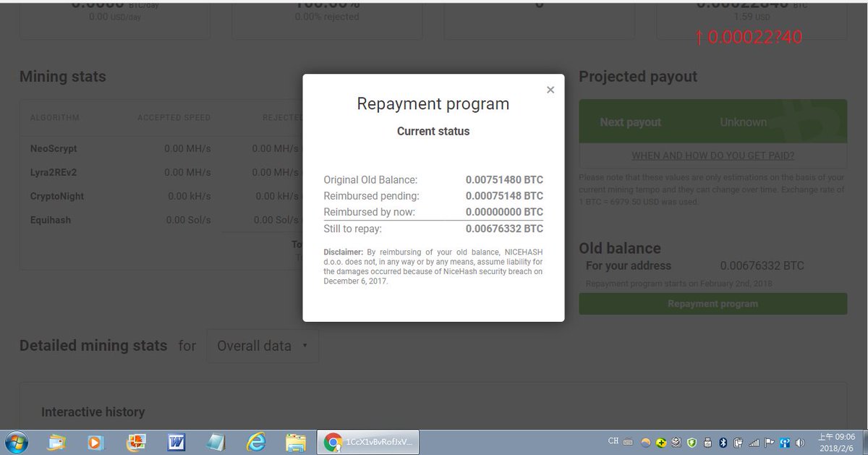868x455 pixels.
Task: Launch the mail app from the taskbar
Action: click(57, 442)
